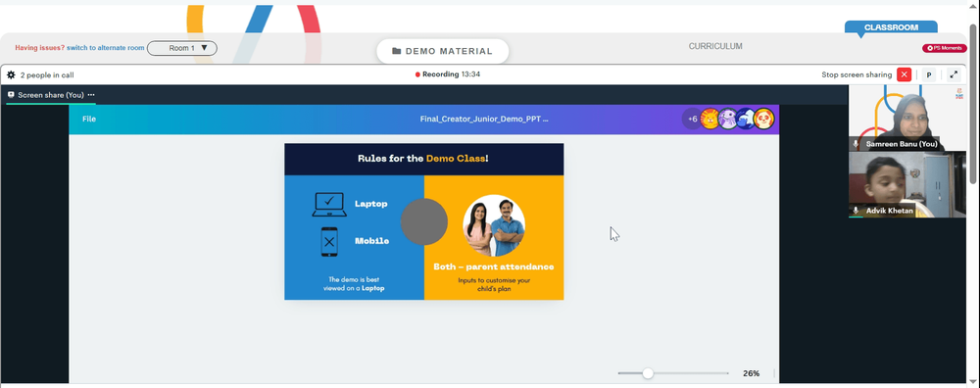Open the +6 more viewers badge

[693, 119]
